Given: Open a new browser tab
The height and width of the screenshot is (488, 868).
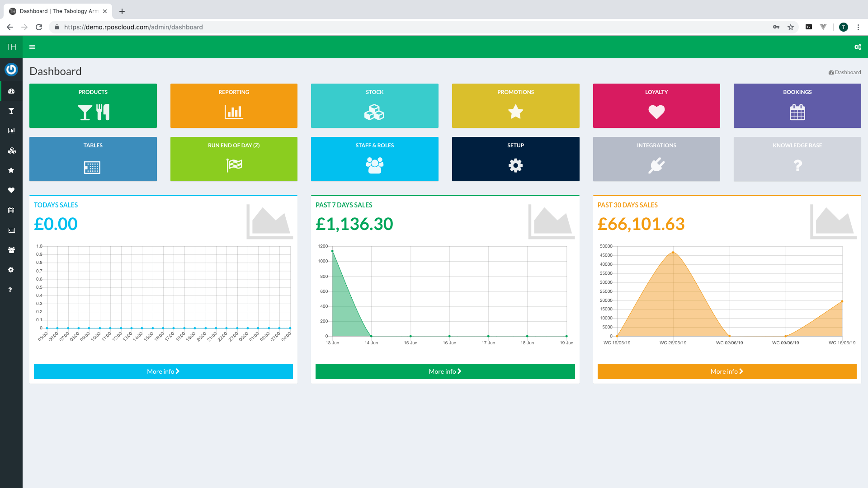Looking at the screenshot, I should pyautogui.click(x=122, y=11).
